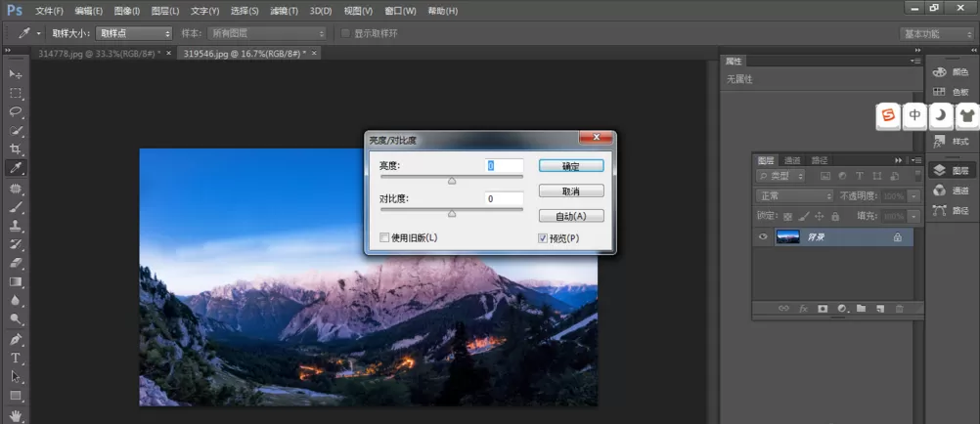This screenshot has height=424, width=980.
Task: Select the Type tool in toolbar
Action: coord(16,358)
